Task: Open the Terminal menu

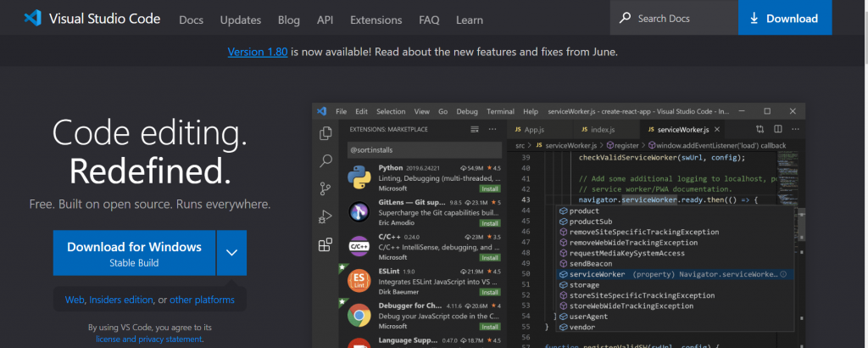Action: (500, 111)
